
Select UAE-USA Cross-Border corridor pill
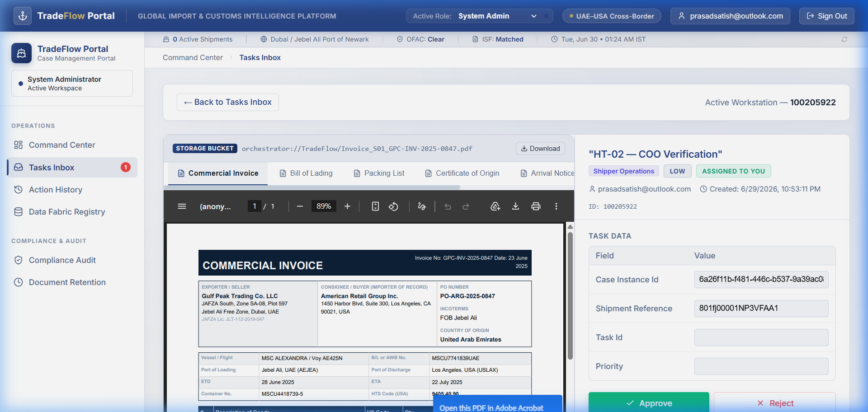pyautogui.click(x=612, y=16)
